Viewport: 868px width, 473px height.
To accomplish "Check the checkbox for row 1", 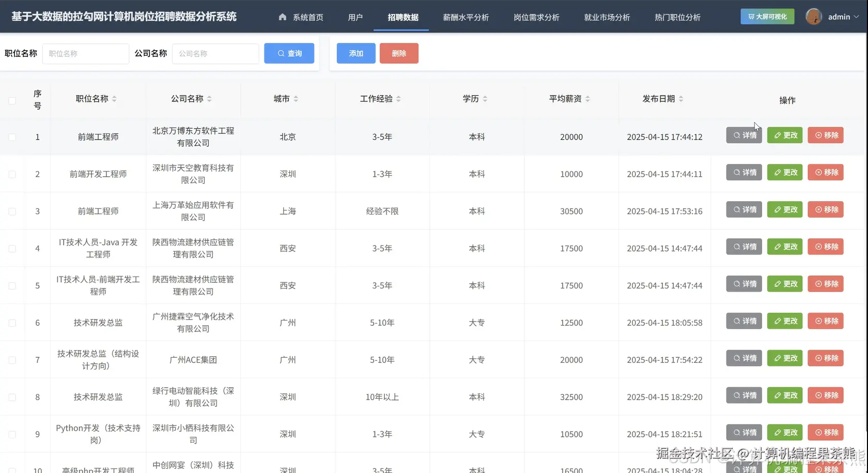I will pyautogui.click(x=12, y=137).
